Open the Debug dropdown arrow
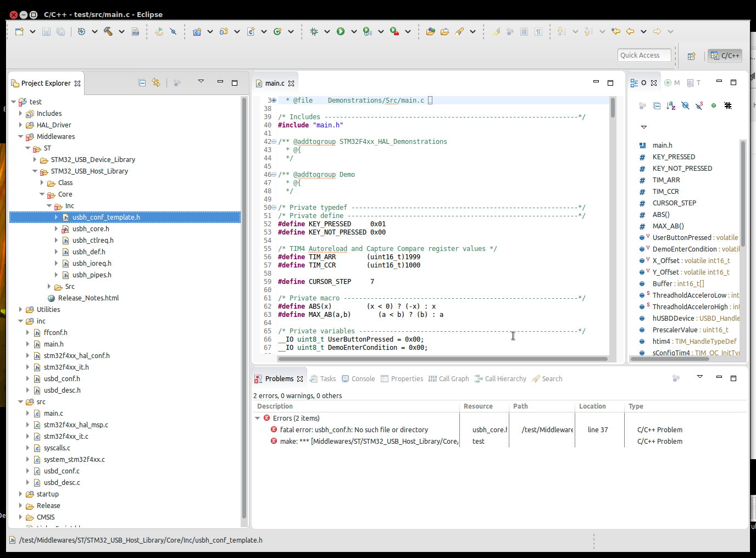The width and height of the screenshot is (756, 558). pyautogui.click(x=327, y=31)
